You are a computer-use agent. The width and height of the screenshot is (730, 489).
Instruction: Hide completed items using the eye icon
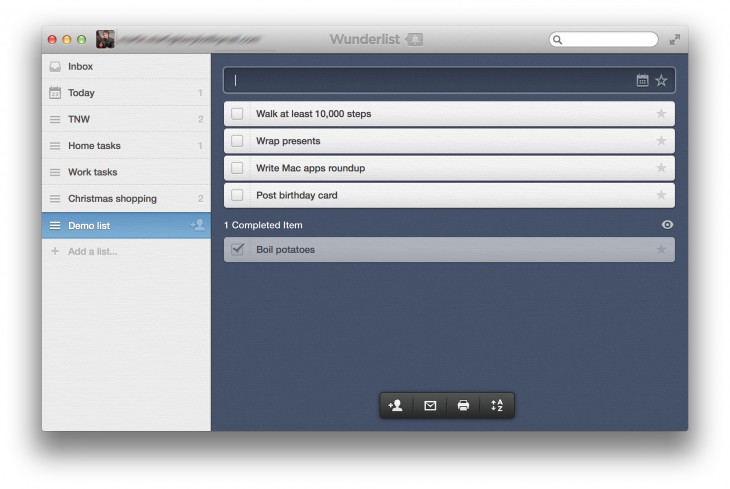pyautogui.click(x=667, y=225)
